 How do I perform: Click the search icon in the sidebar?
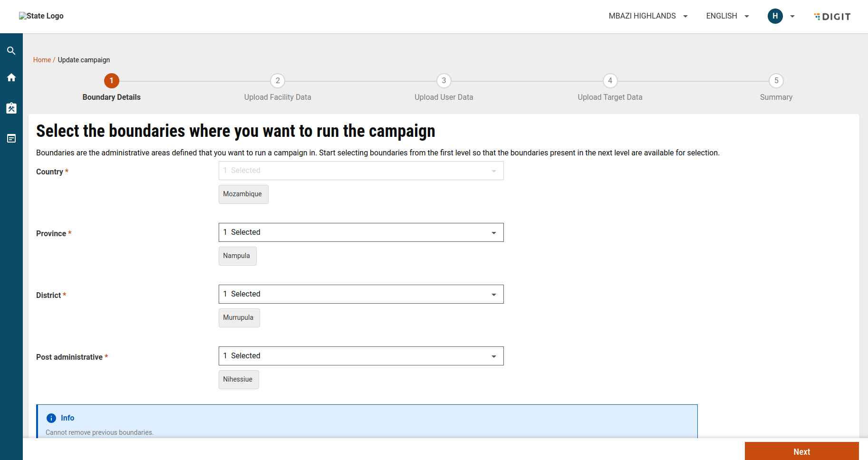pos(11,51)
